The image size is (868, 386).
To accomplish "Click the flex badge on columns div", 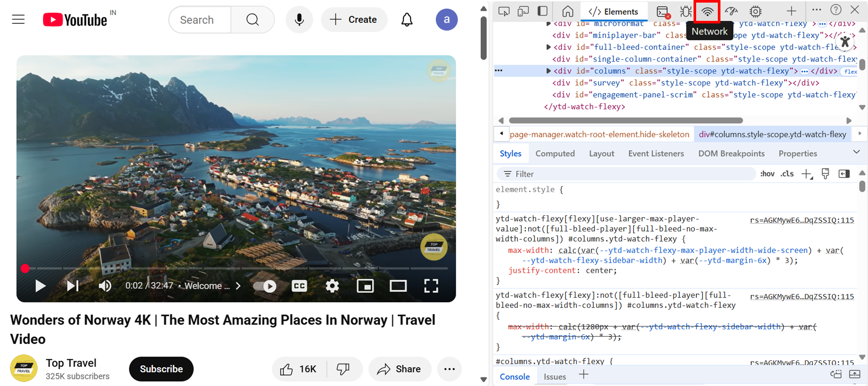I will tap(850, 72).
